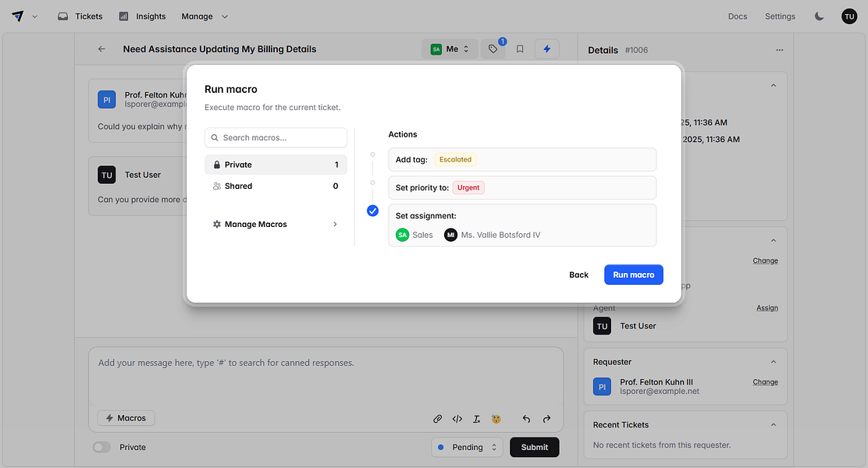The width and height of the screenshot is (868, 468).
Task: Open Manage Macros
Action: 276,224
